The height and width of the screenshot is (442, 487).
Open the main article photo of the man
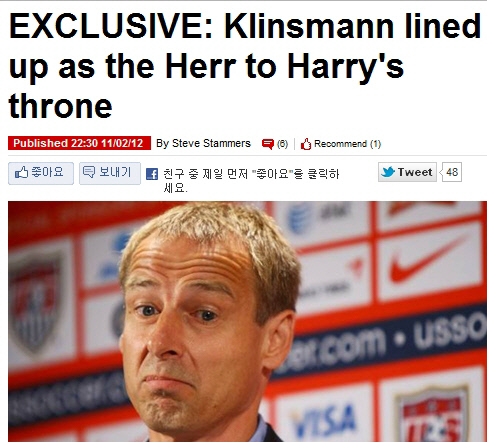click(x=247, y=321)
